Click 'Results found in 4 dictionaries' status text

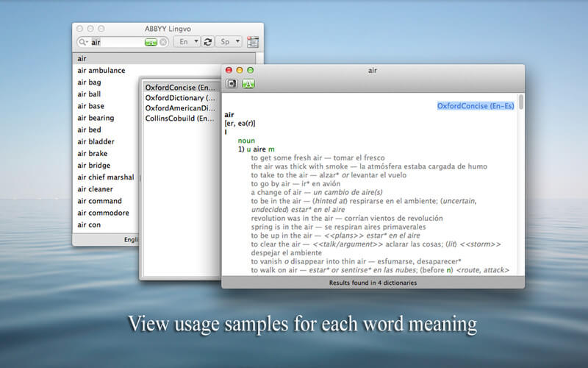tap(373, 283)
